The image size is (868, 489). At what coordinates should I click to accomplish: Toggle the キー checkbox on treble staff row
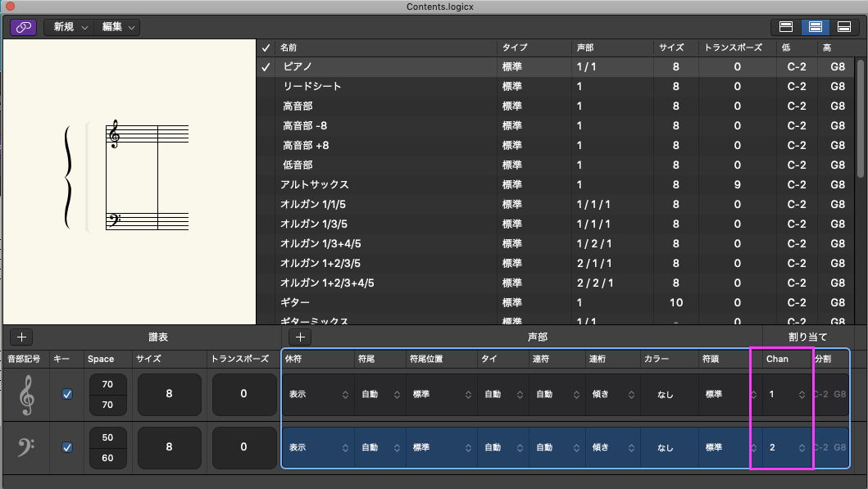(67, 394)
